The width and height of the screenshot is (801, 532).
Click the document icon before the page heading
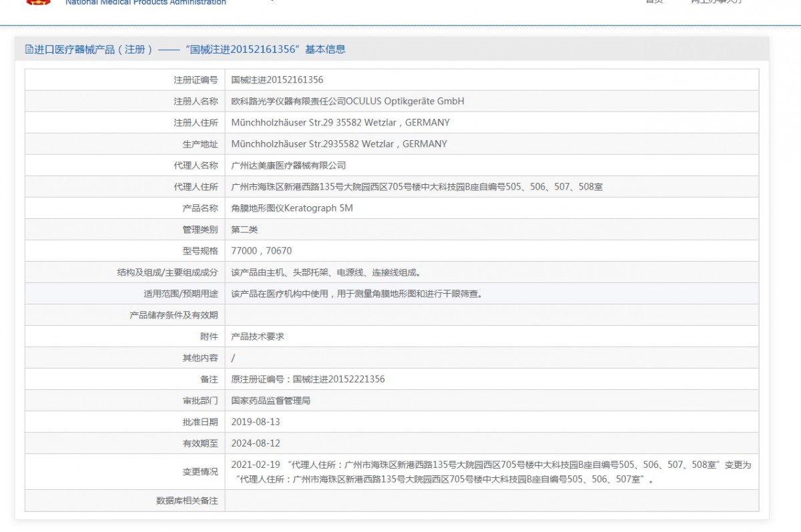29,49
